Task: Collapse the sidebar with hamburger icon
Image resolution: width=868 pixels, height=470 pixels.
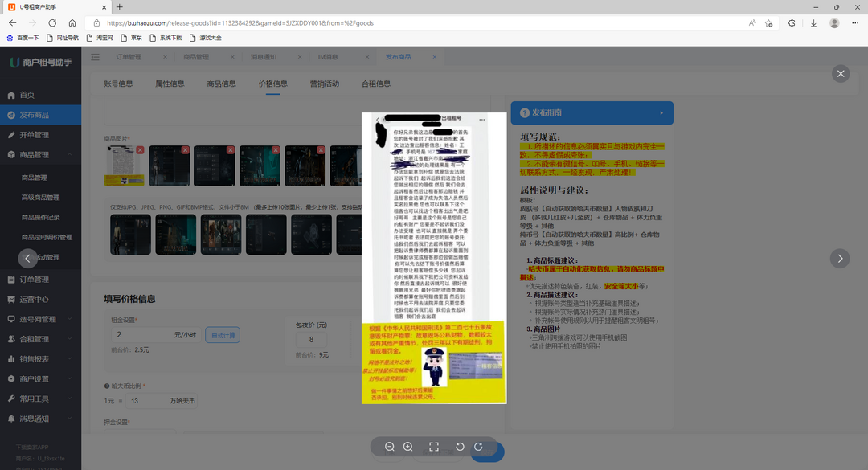Action: point(96,57)
